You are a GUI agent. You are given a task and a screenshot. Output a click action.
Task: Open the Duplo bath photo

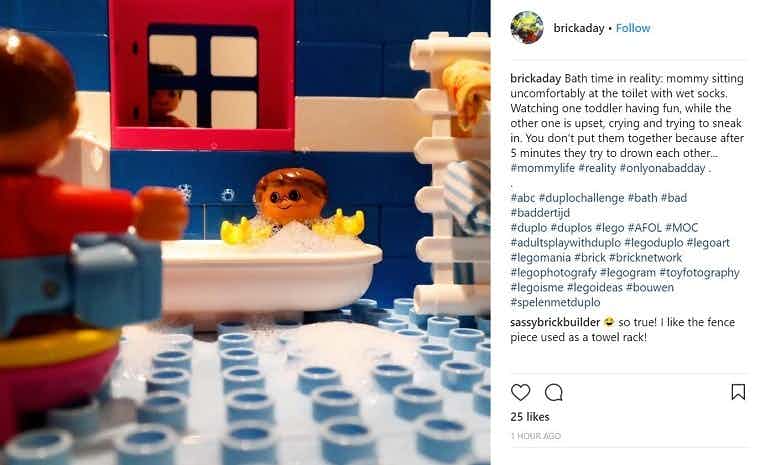245,233
